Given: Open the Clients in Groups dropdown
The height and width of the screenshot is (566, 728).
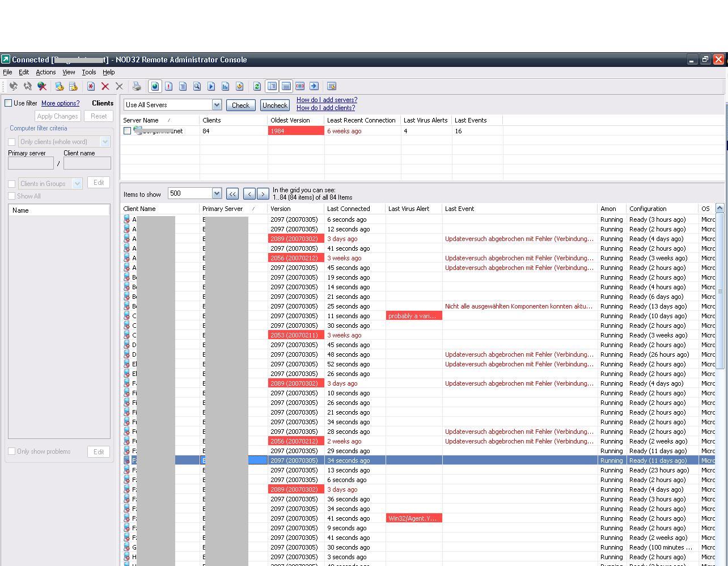Looking at the screenshot, I should [78, 184].
